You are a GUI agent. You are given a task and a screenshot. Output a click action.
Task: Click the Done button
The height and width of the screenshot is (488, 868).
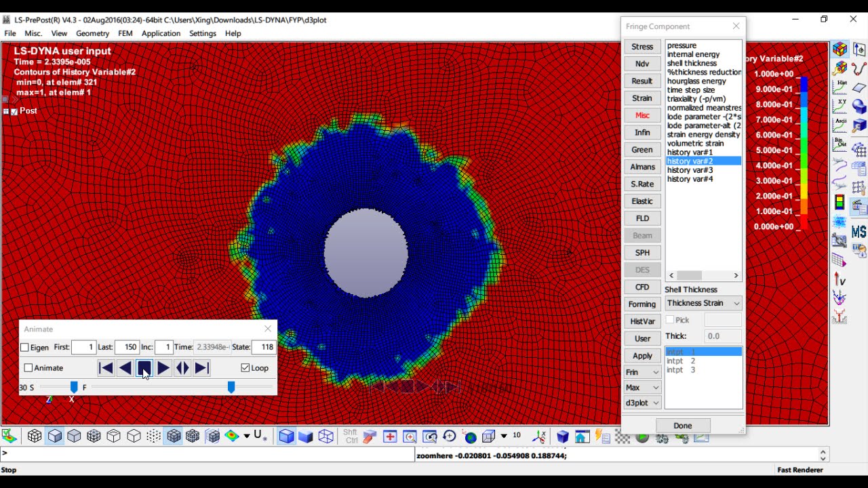point(683,426)
